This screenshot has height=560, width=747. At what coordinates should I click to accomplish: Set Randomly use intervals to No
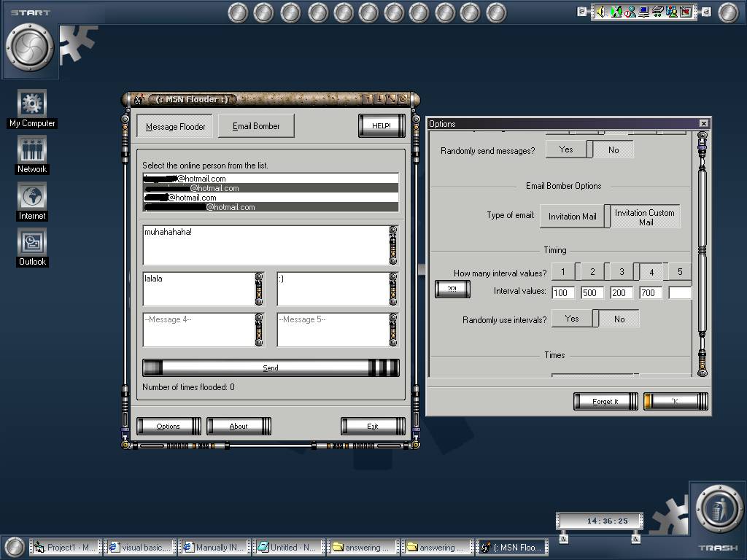[619, 319]
